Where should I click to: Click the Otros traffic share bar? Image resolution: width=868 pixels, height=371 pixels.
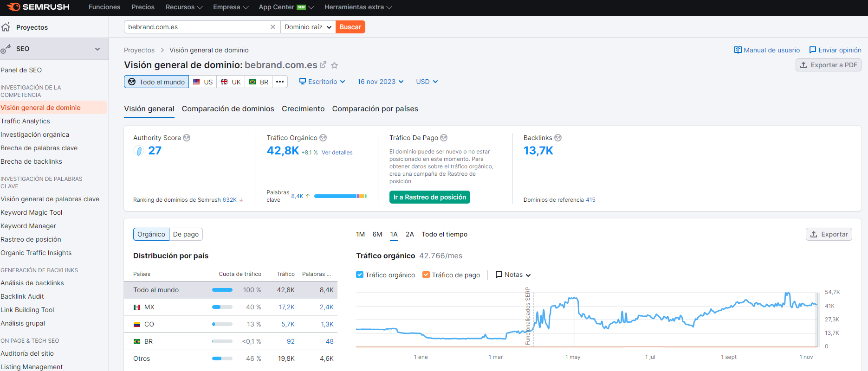pyautogui.click(x=222, y=358)
